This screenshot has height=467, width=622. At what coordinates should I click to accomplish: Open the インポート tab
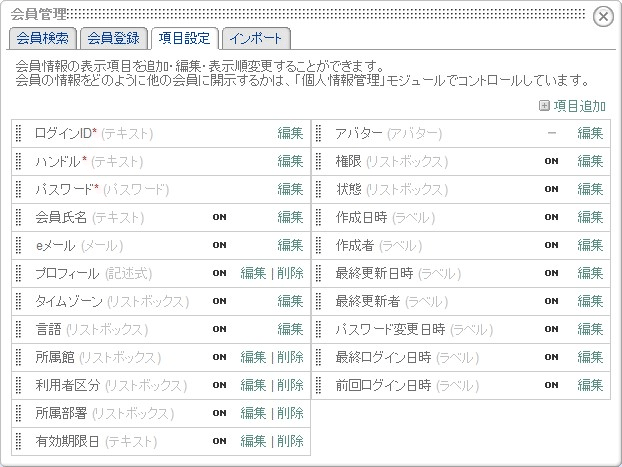pyautogui.click(x=257, y=39)
